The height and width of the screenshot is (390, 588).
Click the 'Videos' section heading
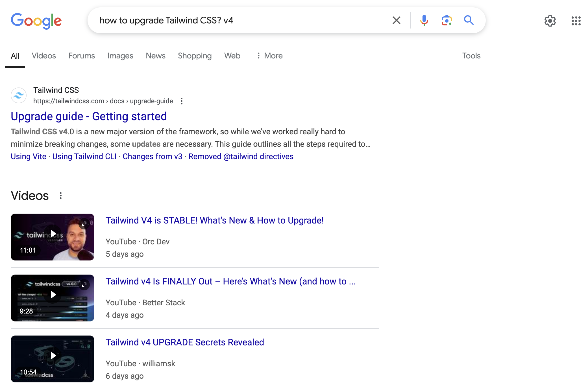tap(30, 196)
